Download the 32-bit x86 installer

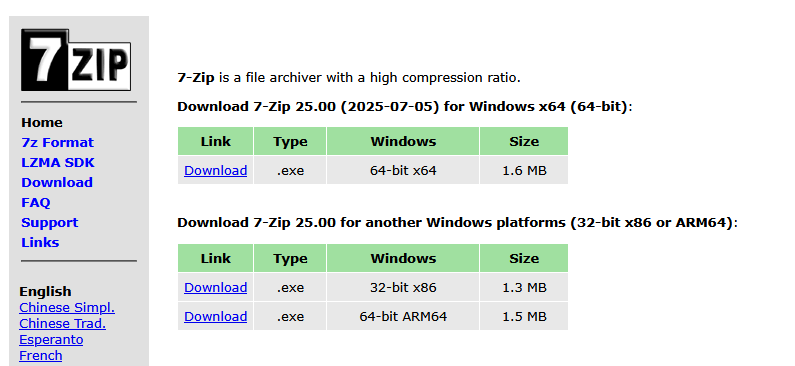[215, 287]
